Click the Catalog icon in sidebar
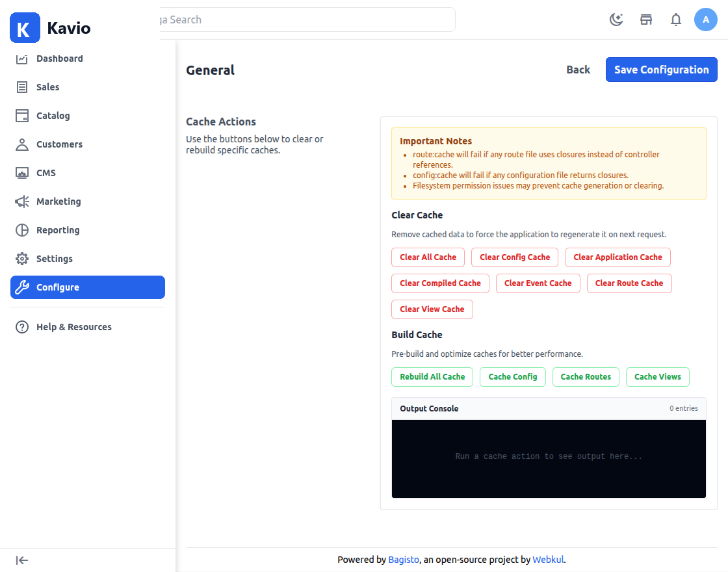The height and width of the screenshot is (572, 728). coord(22,116)
